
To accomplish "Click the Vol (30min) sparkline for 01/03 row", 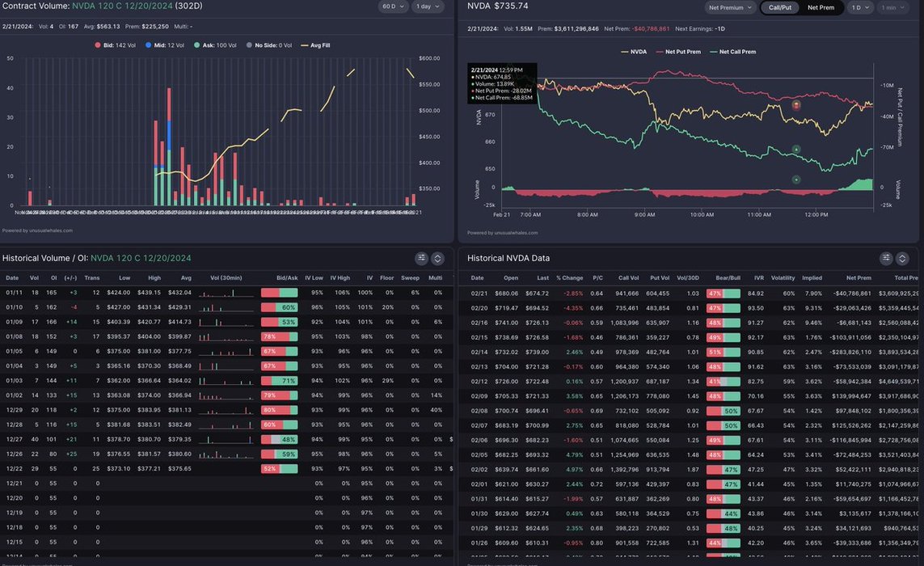I will pyautogui.click(x=226, y=381).
